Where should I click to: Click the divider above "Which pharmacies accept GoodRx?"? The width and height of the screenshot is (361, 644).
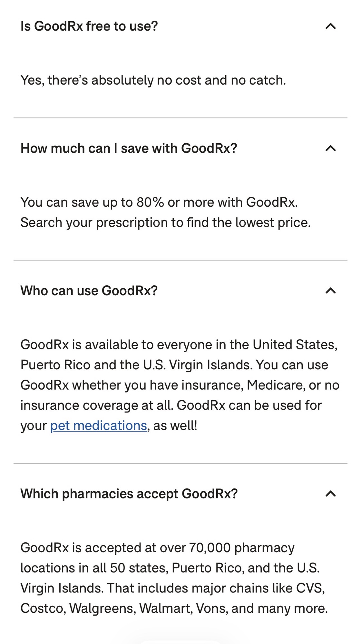180,463
